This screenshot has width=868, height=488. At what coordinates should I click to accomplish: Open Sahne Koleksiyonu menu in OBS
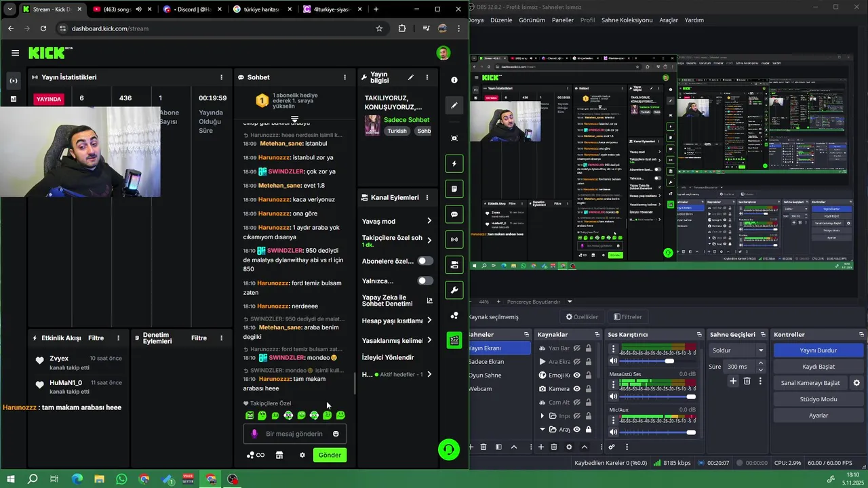coord(627,20)
